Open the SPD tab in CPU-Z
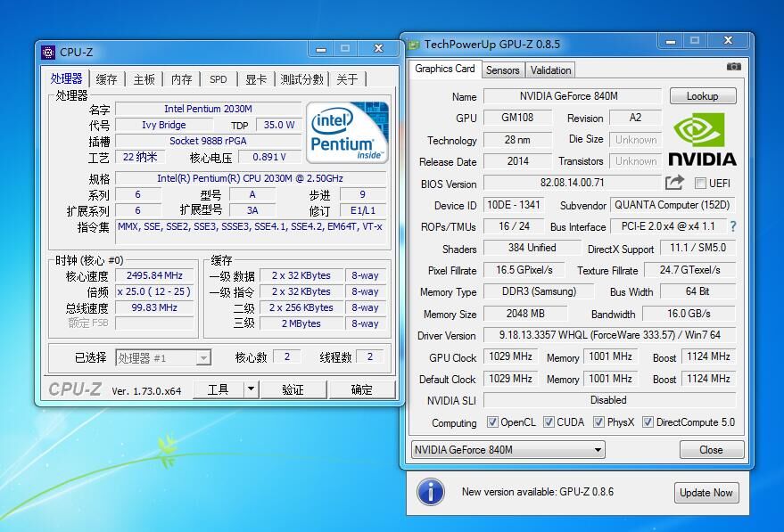 pyautogui.click(x=218, y=79)
